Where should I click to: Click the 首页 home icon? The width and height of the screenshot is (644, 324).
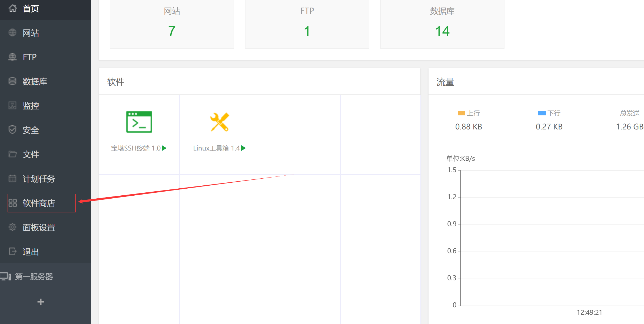point(12,8)
